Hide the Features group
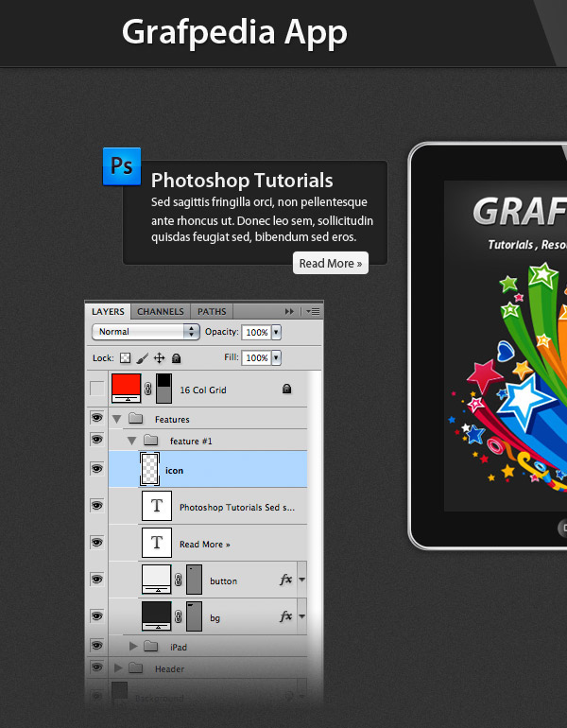The width and height of the screenshot is (567, 728). point(96,418)
